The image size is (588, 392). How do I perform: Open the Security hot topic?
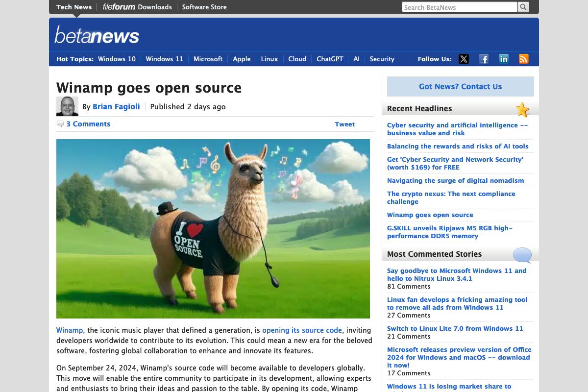click(382, 59)
